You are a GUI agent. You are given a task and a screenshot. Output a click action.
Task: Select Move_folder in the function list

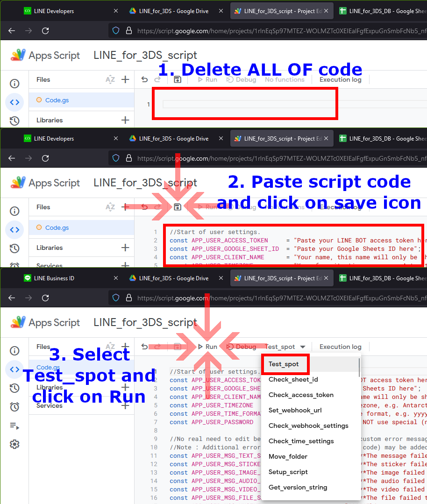(311, 457)
